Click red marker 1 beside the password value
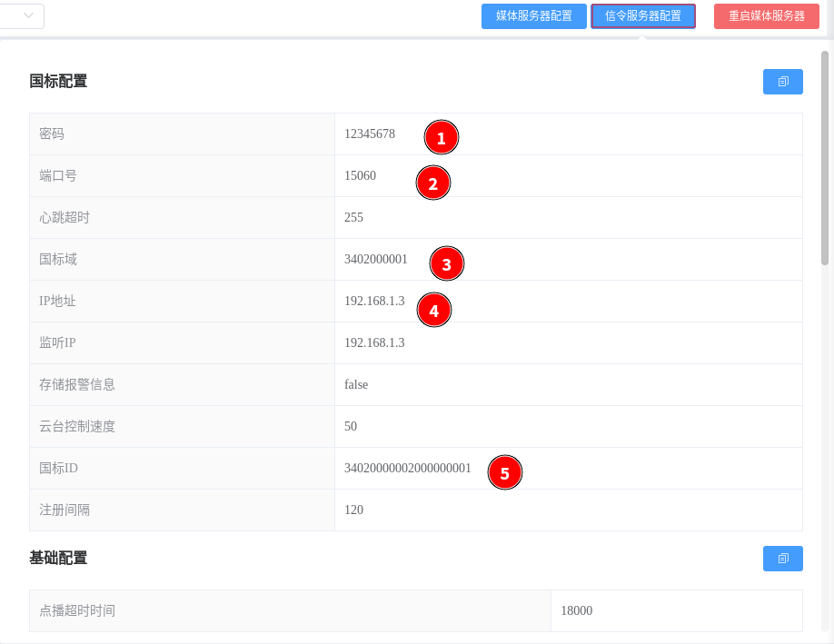The image size is (834, 644). pyautogui.click(x=442, y=138)
